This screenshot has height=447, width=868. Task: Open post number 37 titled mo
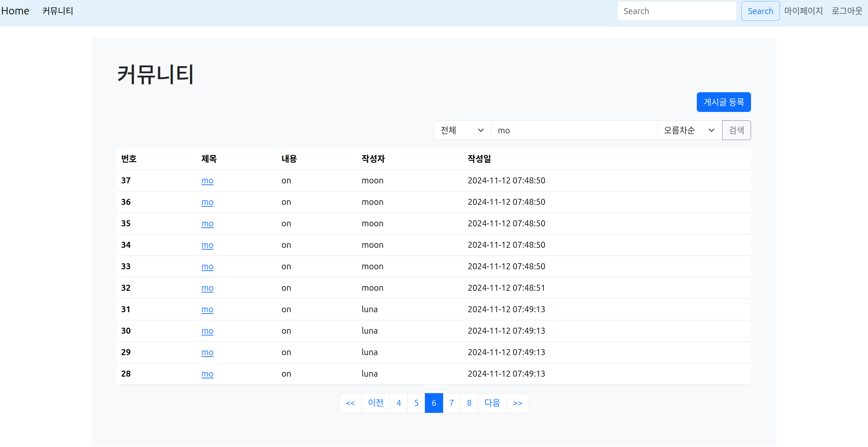[207, 181]
